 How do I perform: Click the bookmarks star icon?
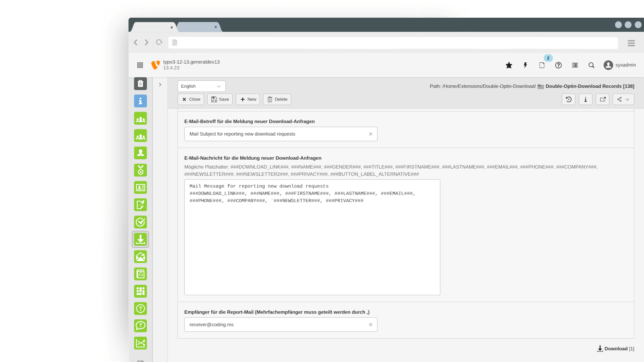(509, 65)
